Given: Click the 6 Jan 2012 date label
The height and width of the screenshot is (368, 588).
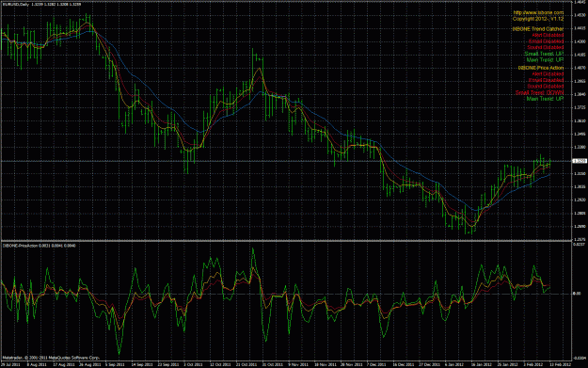Looking at the screenshot, I should 454,364.
